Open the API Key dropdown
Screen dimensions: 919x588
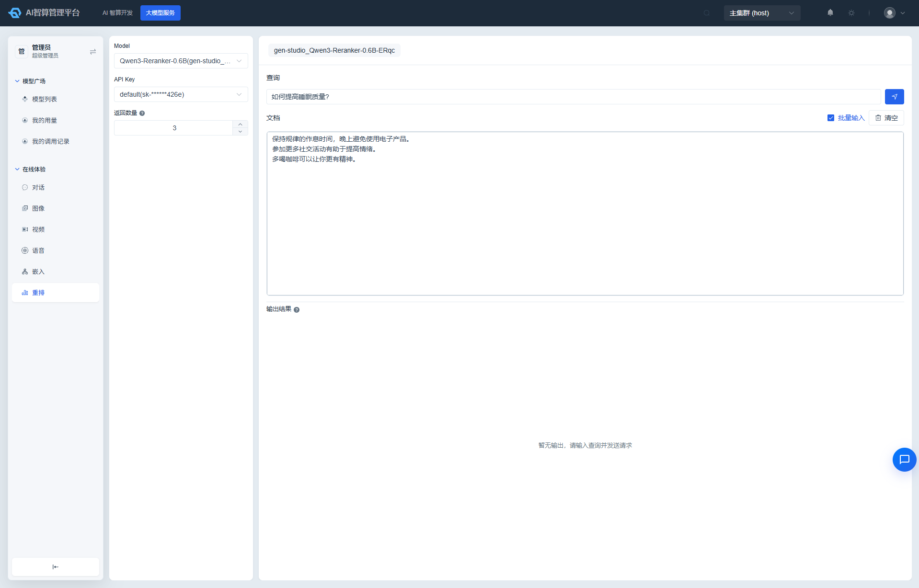[x=181, y=94]
